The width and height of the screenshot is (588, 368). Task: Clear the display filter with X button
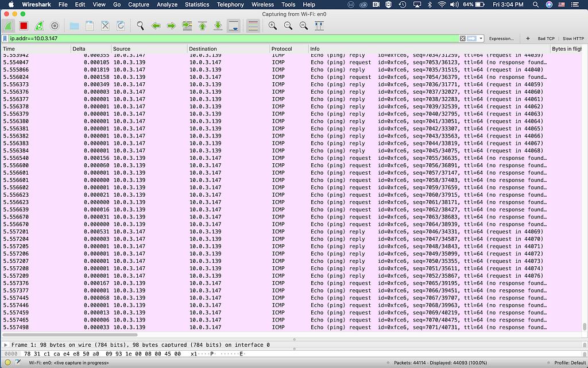[x=463, y=39]
